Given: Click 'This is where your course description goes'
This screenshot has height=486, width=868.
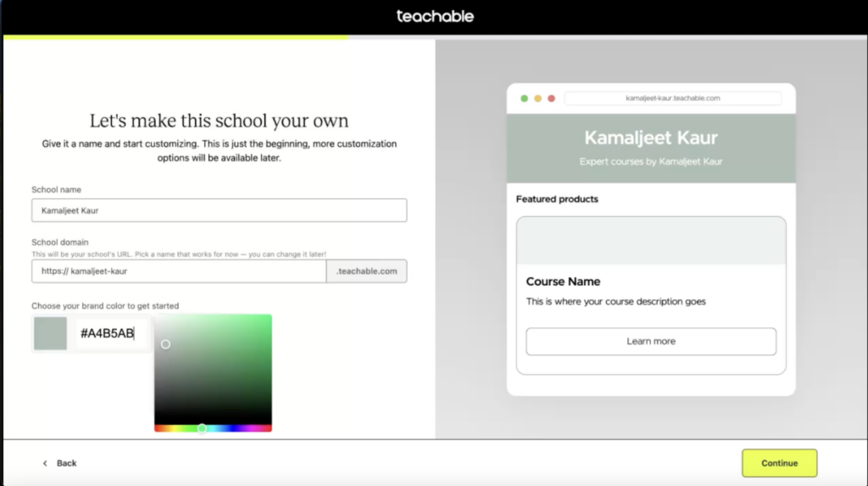Looking at the screenshot, I should coord(615,301).
